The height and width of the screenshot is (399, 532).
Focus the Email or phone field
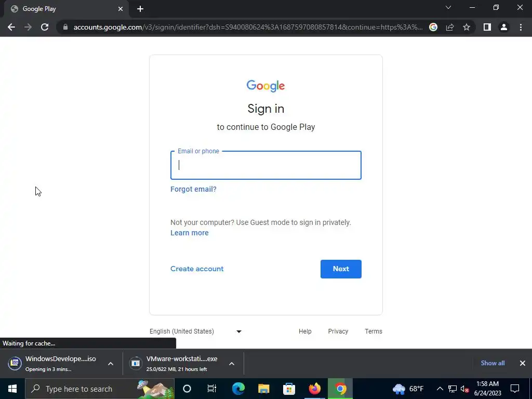tap(265, 165)
